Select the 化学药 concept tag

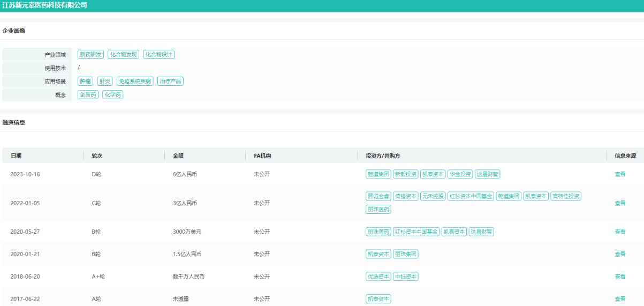tap(113, 95)
